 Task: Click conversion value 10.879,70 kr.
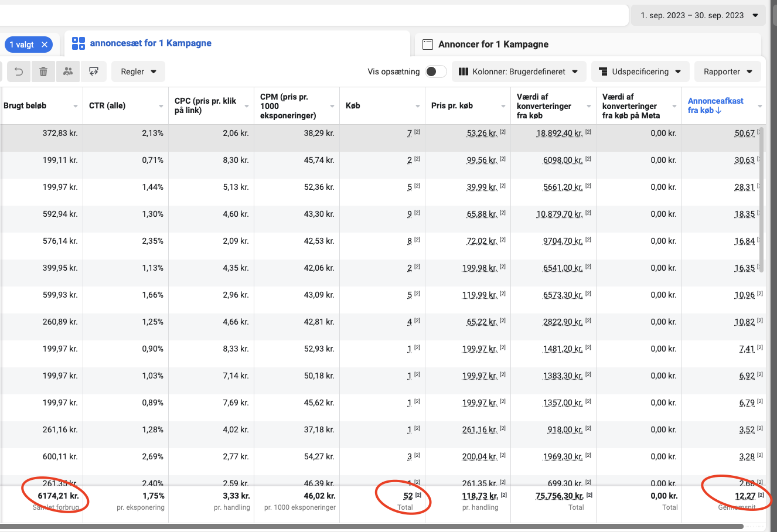pyautogui.click(x=560, y=214)
